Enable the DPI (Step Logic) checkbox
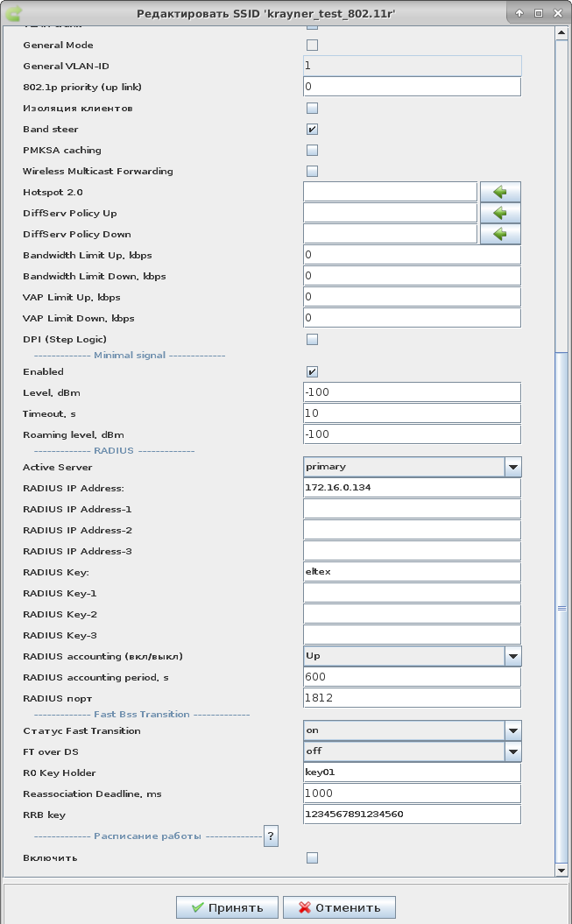This screenshot has height=924, width=572. [x=312, y=340]
